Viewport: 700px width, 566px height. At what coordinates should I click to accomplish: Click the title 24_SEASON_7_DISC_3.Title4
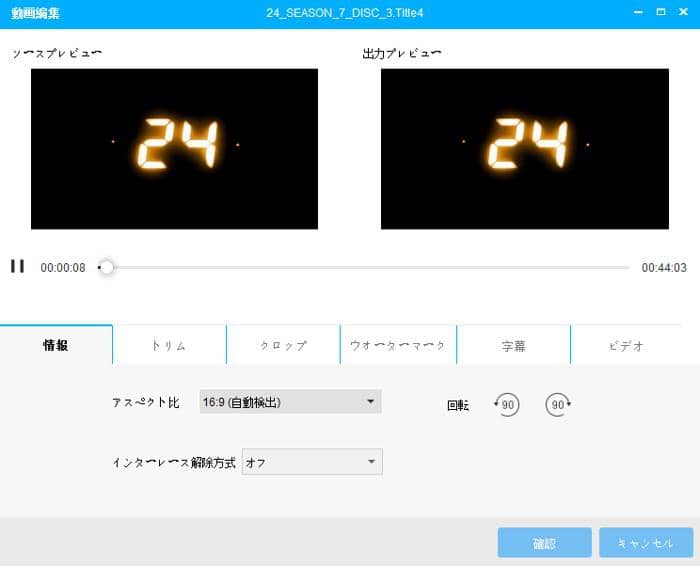click(x=345, y=13)
